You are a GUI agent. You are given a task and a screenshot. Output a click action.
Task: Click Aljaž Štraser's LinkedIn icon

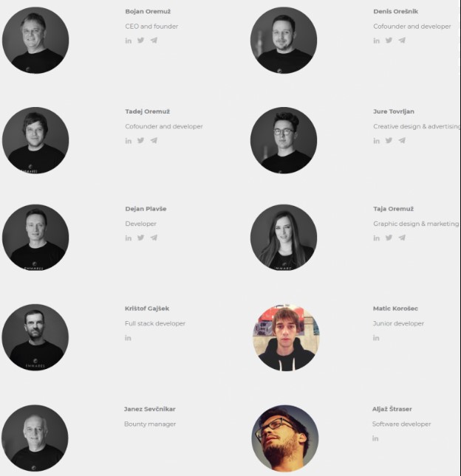point(375,438)
